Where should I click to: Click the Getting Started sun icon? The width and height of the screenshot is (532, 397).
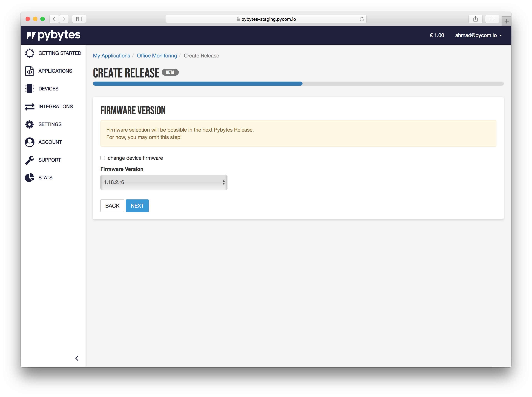[29, 53]
